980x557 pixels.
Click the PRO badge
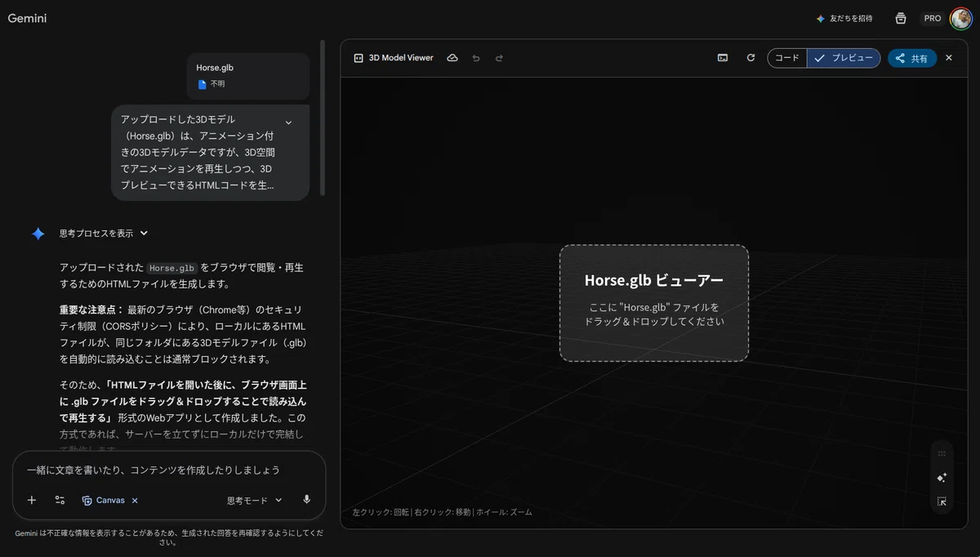coord(933,18)
